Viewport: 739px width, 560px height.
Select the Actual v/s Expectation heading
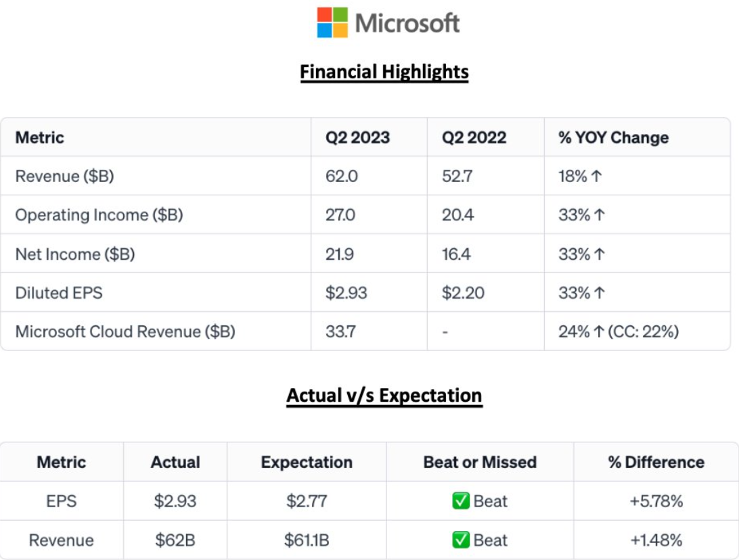tap(384, 396)
